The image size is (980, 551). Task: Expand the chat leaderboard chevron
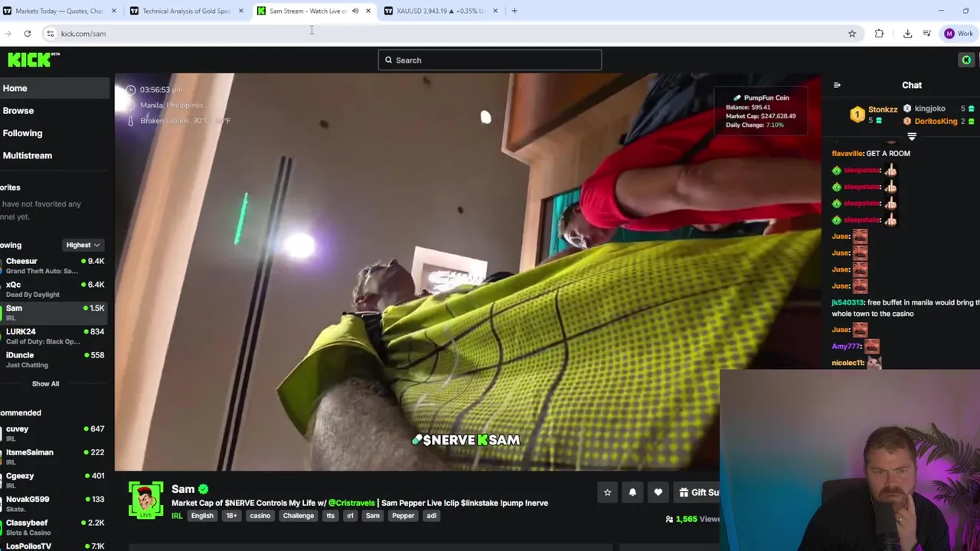(912, 136)
